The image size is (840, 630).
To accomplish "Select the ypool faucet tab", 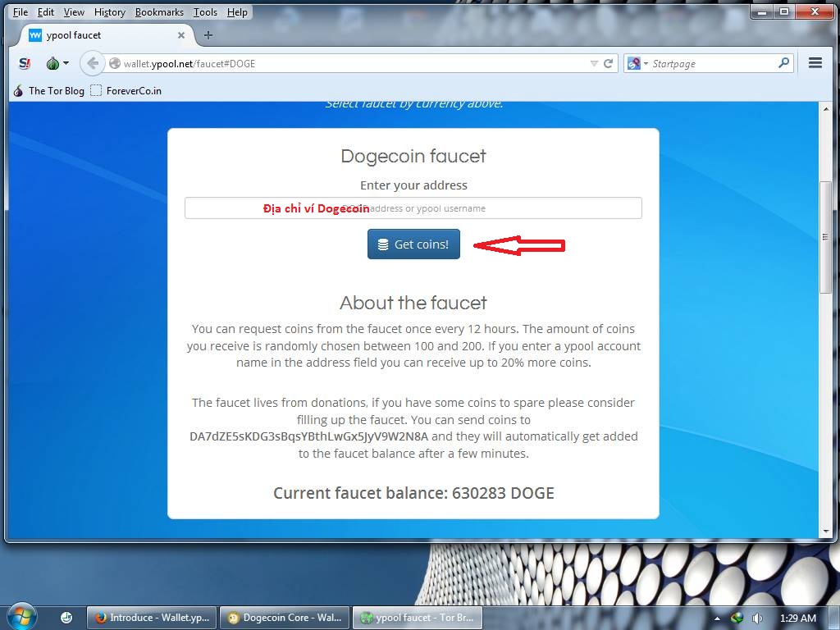I will pos(106,35).
